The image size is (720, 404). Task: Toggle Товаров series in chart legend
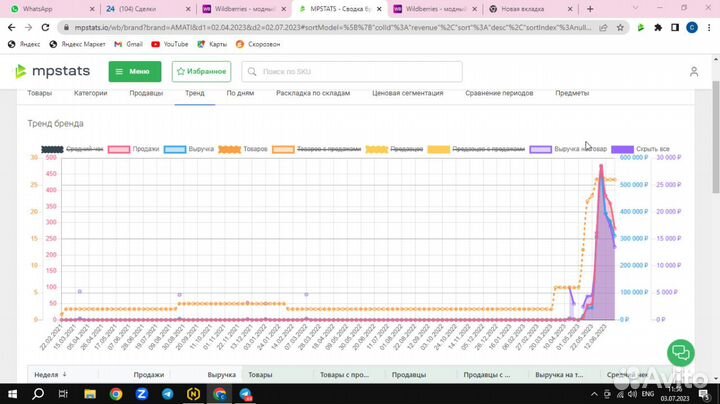coord(243,149)
